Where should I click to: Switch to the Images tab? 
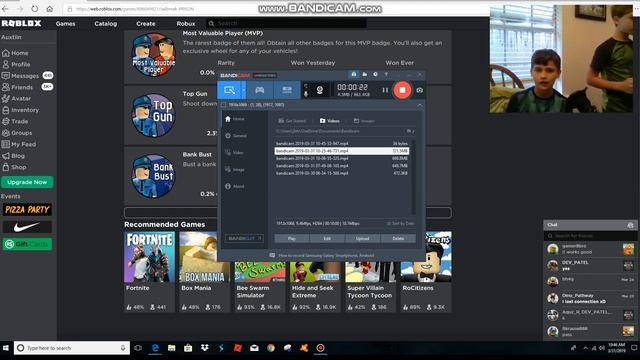click(364, 121)
